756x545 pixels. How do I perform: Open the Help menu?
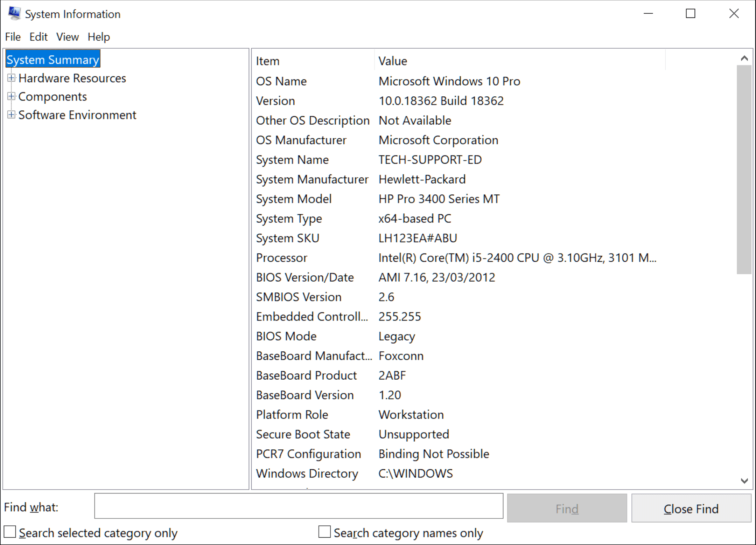coord(99,37)
